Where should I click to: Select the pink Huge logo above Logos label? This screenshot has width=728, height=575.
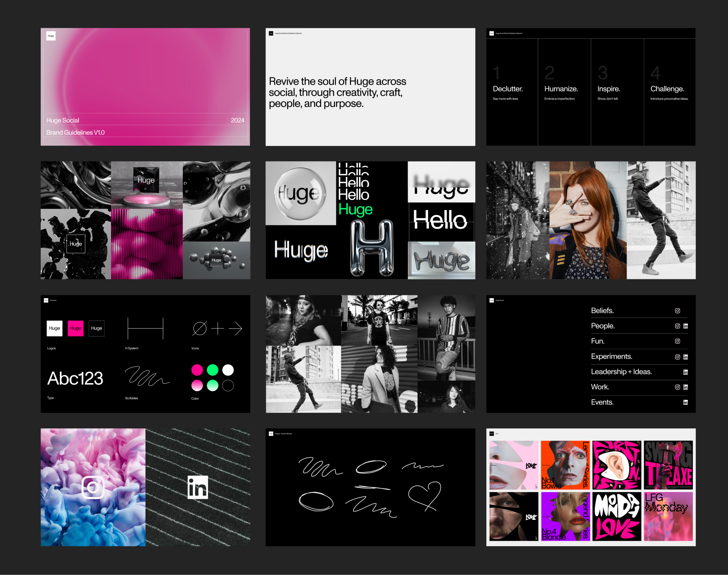(x=75, y=328)
